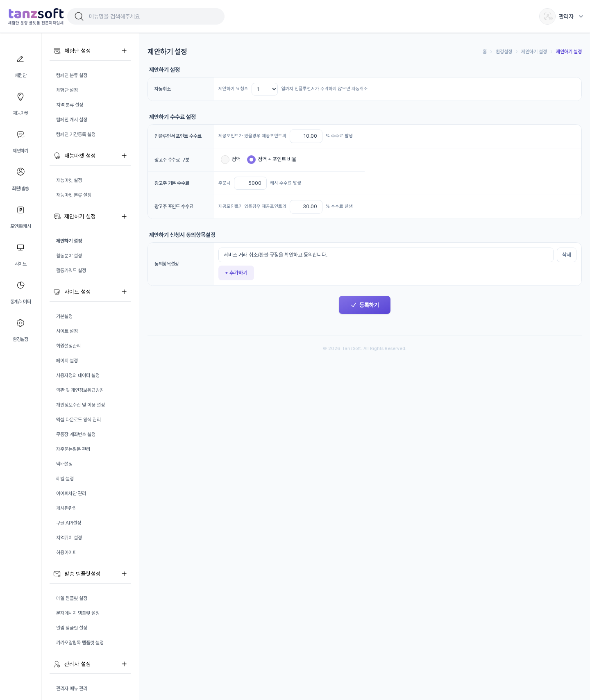Open 활동분야 설정 menu item
This screenshot has height=700, width=590.
69,256
